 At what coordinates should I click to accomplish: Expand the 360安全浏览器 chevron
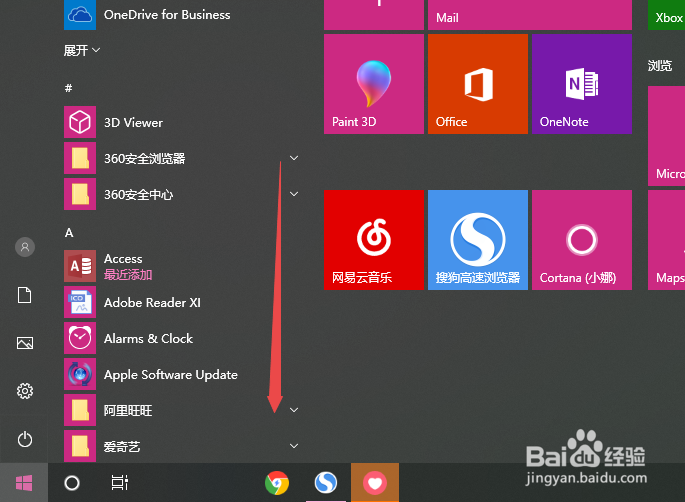[294, 158]
